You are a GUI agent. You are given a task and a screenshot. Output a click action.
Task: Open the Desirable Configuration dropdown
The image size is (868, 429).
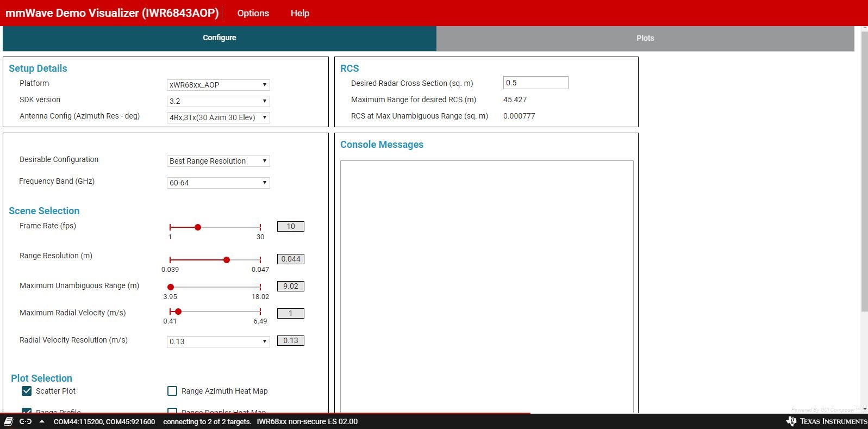[218, 161]
